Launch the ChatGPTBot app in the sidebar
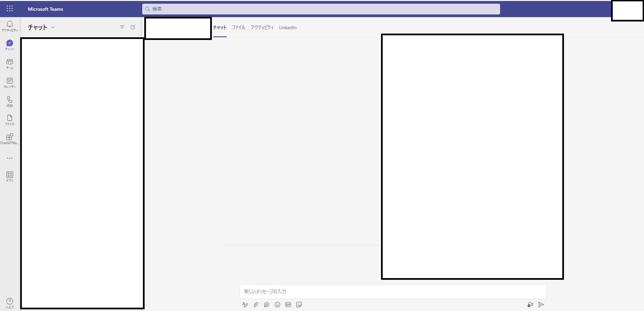 (10, 139)
